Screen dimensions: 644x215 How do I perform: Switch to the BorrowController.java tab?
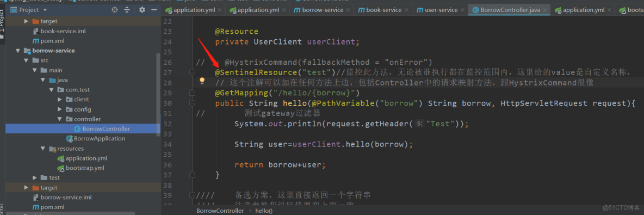(x=510, y=10)
